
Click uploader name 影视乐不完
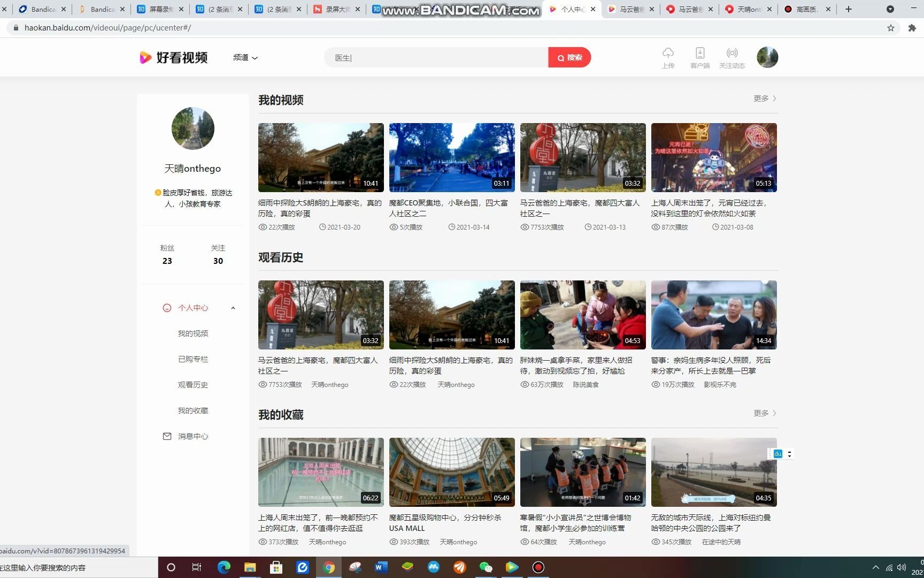[720, 385]
